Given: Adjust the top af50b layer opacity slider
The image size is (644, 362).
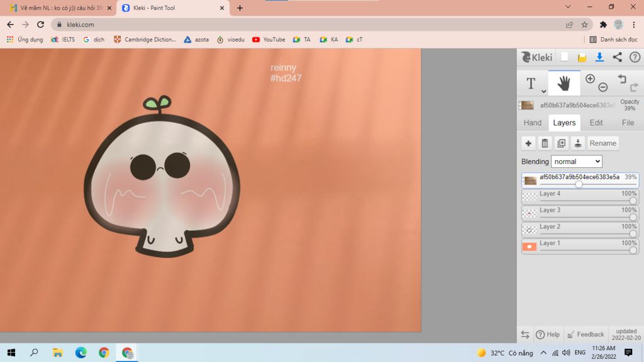Looking at the screenshot, I should pos(579,184).
